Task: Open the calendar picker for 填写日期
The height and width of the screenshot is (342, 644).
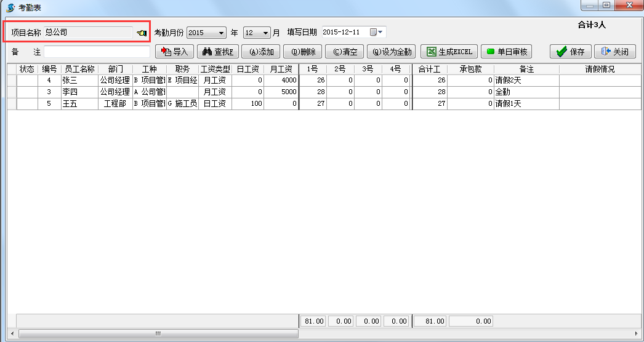Action: pyautogui.click(x=376, y=32)
